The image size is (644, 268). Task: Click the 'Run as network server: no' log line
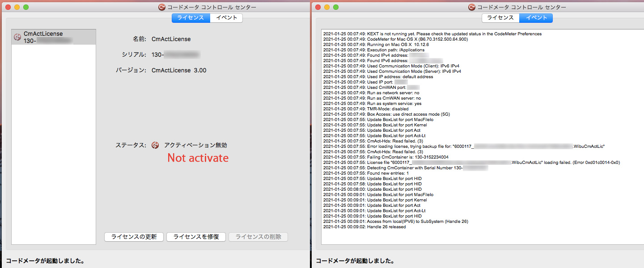point(372,93)
